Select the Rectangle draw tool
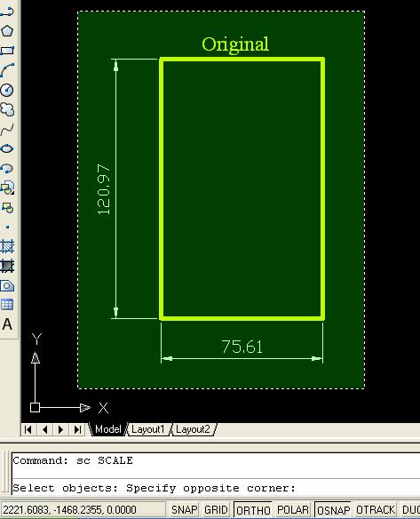 (x=7, y=51)
